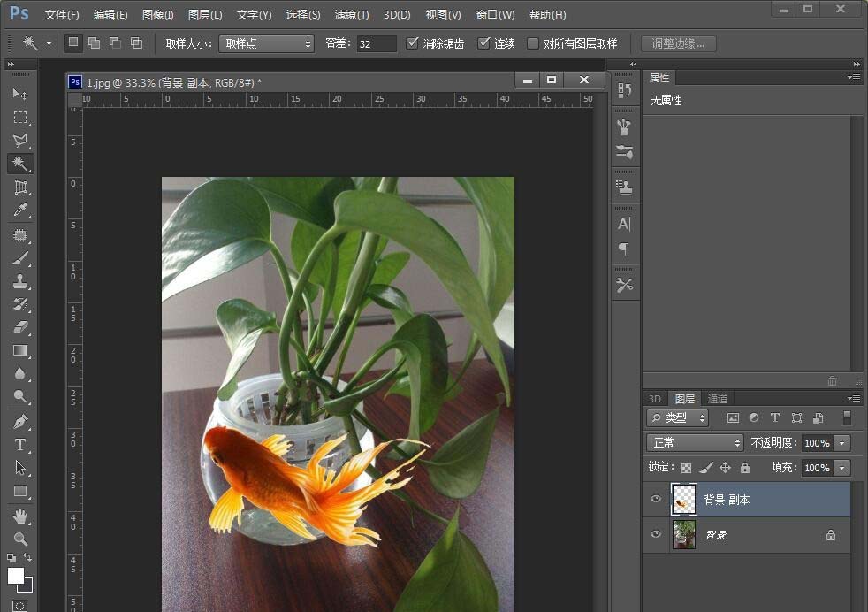Viewport: 868px width, 612px height.
Task: Filter layers to show type layers only
Action: click(775, 417)
